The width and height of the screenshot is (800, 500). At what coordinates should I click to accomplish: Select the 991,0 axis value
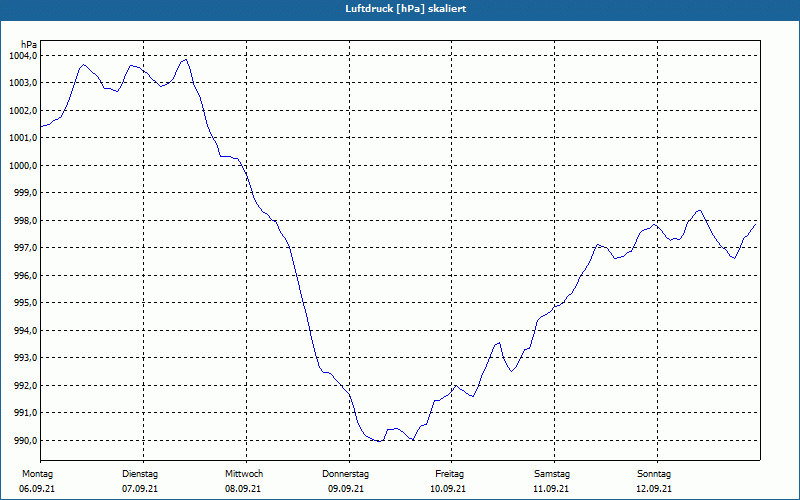click(x=26, y=413)
